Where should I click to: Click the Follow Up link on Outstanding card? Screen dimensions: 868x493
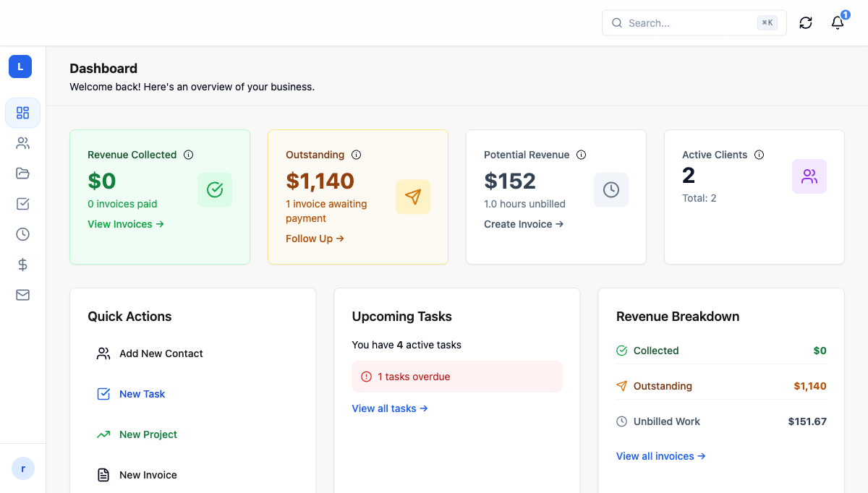tap(315, 239)
